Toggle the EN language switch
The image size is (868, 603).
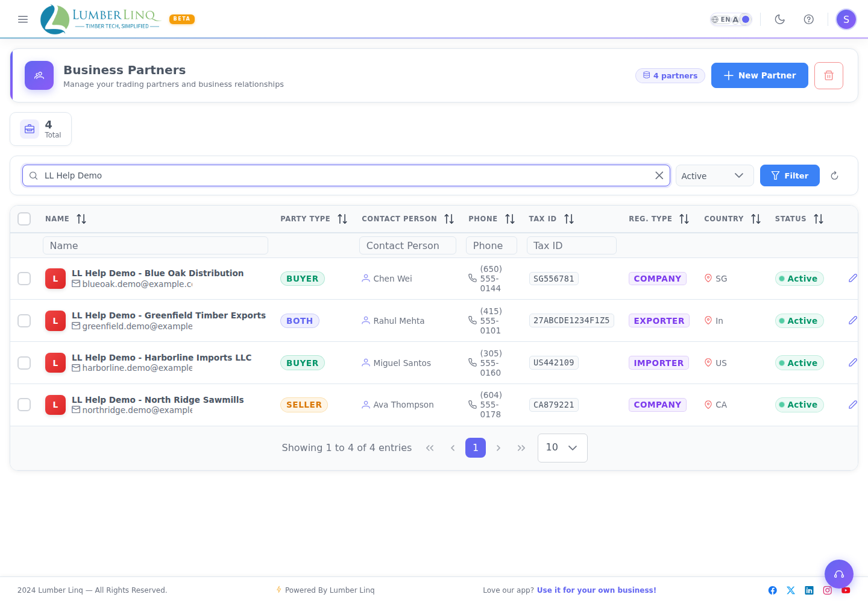click(x=731, y=19)
